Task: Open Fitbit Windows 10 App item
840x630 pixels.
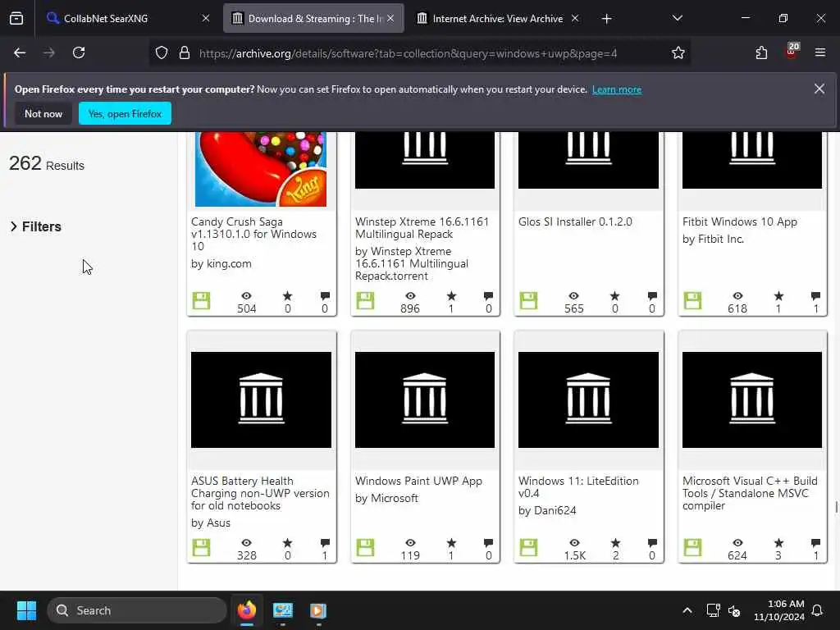Action: [x=739, y=221]
